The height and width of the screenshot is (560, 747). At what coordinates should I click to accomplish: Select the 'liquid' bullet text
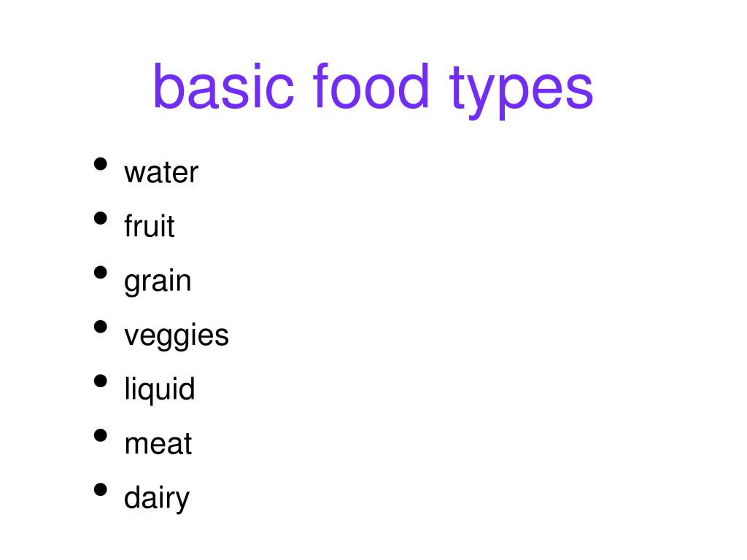pos(160,390)
